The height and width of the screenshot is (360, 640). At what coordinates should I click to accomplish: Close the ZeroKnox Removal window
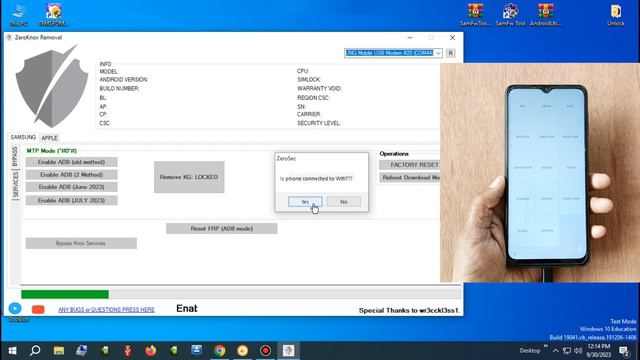tap(452, 38)
